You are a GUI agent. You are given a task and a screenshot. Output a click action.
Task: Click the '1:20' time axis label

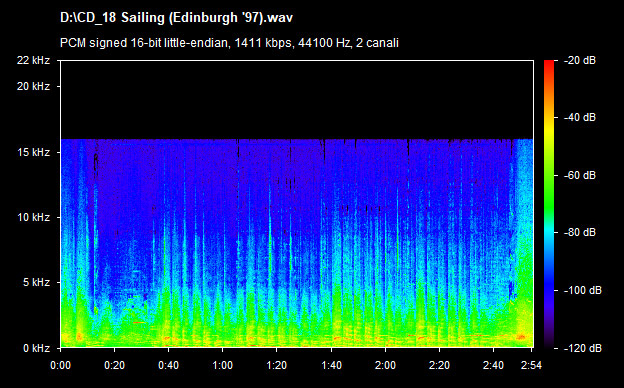pos(277,365)
